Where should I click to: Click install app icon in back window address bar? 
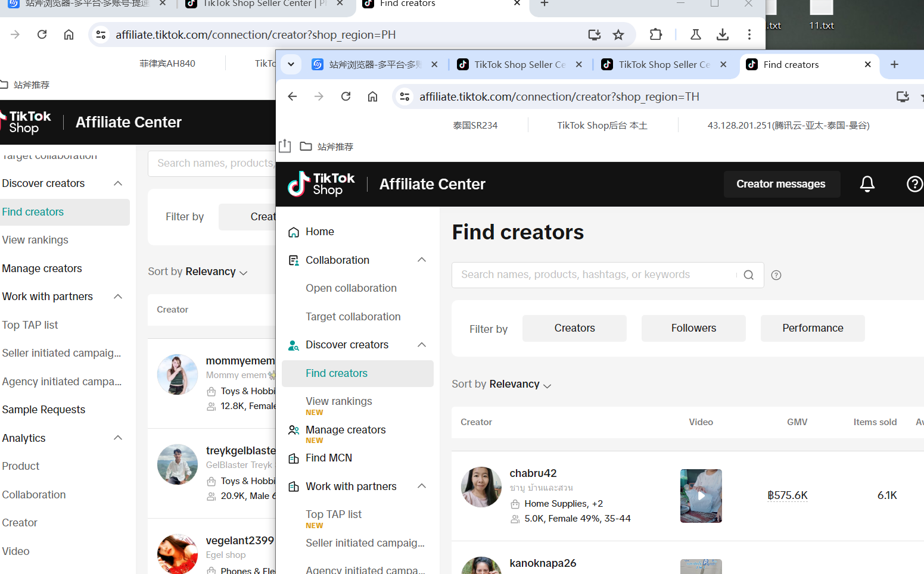pyautogui.click(x=594, y=35)
